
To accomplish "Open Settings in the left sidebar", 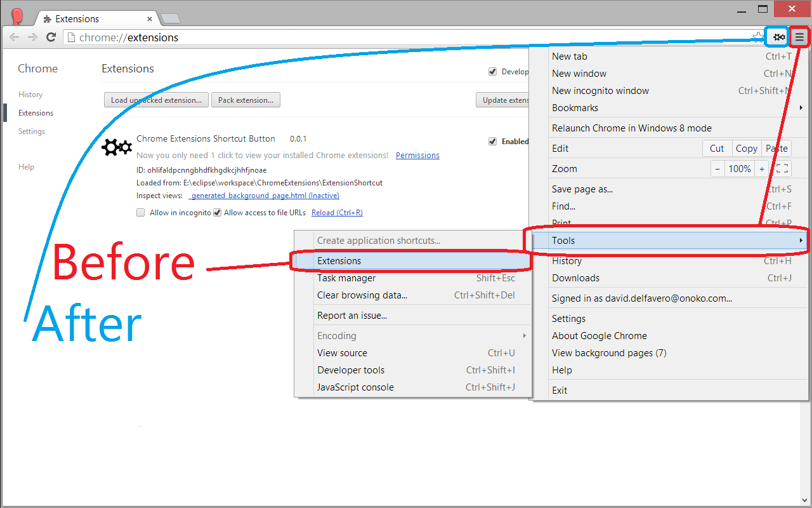I will pos(32,131).
